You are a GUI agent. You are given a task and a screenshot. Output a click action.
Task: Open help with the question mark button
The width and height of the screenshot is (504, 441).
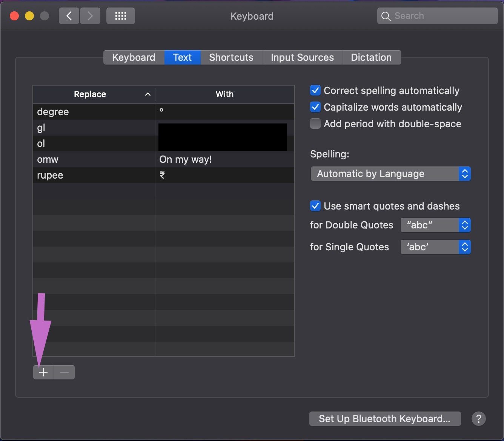(479, 419)
